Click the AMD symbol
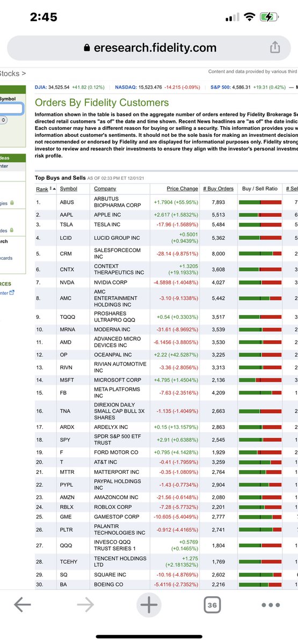The image size is (298, 644). (x=67, y=342)
